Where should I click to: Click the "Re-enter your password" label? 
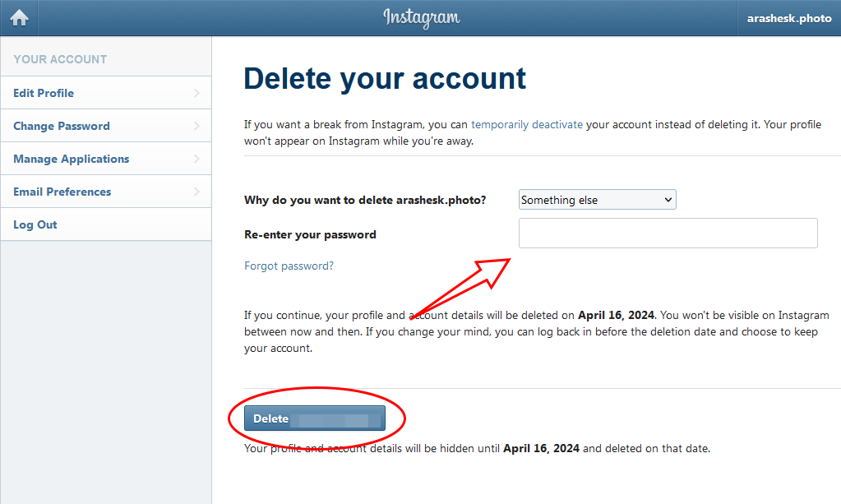[x=310, y=234]
